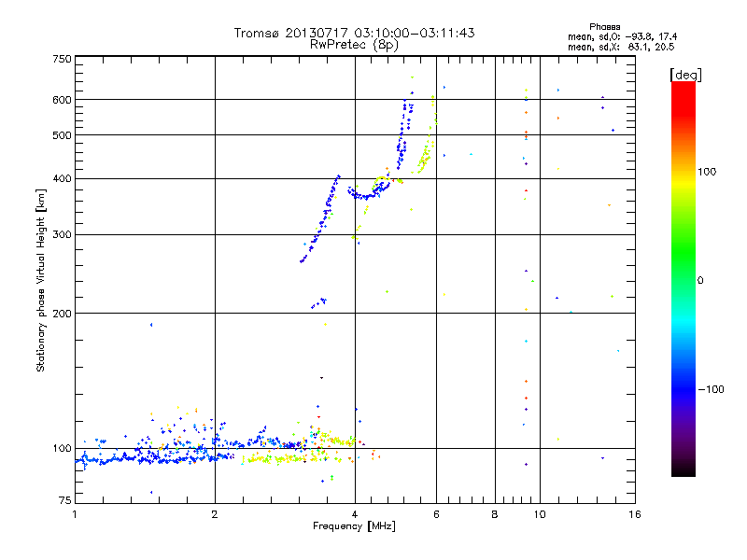Click the "mean, sd,X: 83.1, 20.5" line
The height and width of the screenshot is (560, 747).
point(621,47)
